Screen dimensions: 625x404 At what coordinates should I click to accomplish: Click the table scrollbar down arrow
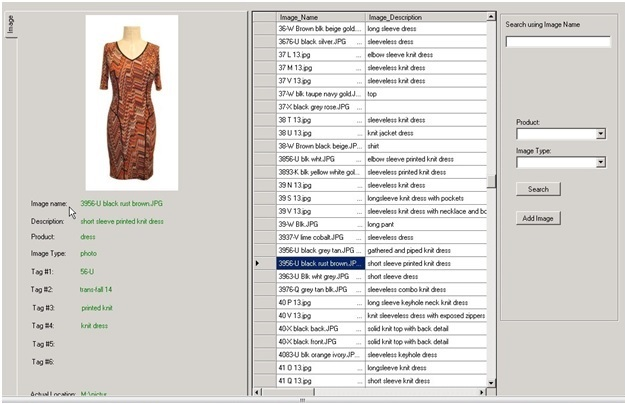pos(491,382)
